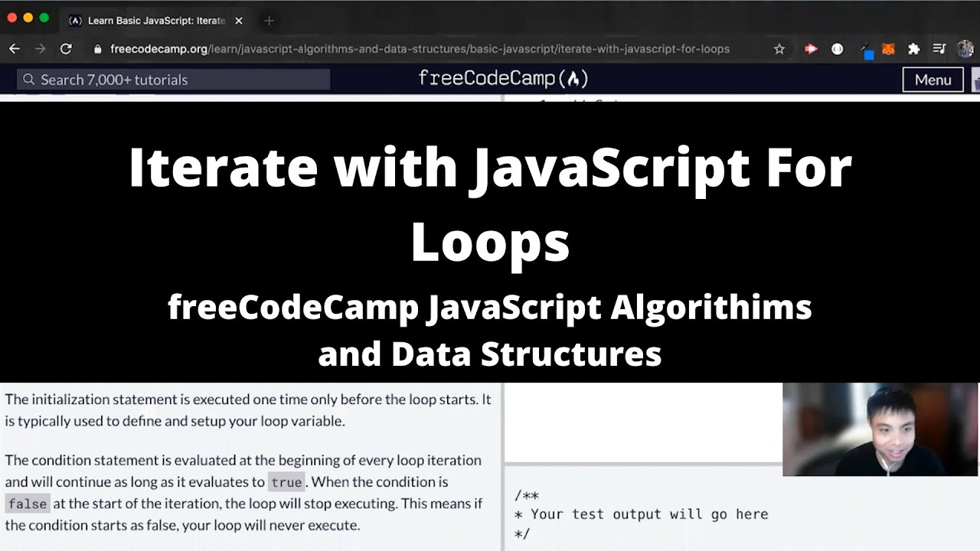Click the webcam video overlay
This screenshot has height=551, width=980.
pos(880,429)
